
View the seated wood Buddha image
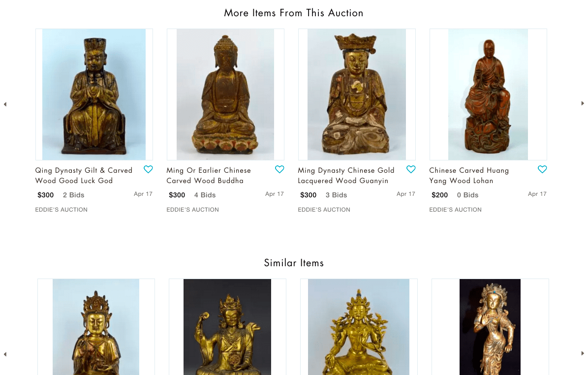click(x=225, y=94)
